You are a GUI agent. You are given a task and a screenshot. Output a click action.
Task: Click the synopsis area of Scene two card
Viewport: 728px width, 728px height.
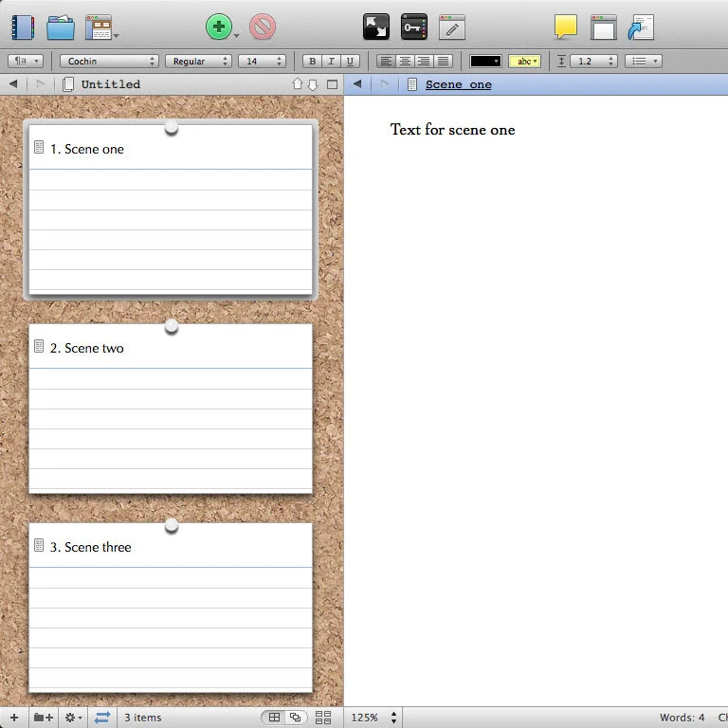(x=171, y=430)
